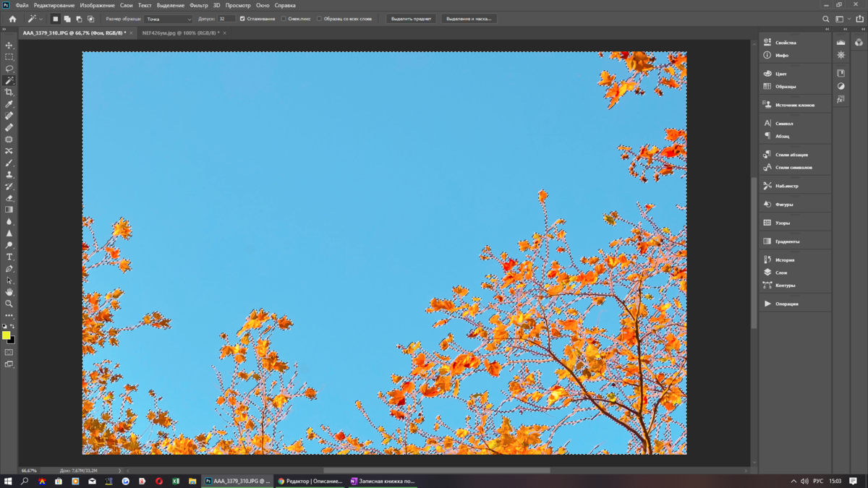Enable Образец со всех слоев checkbox
868x488 pixels.
[319, 19]
